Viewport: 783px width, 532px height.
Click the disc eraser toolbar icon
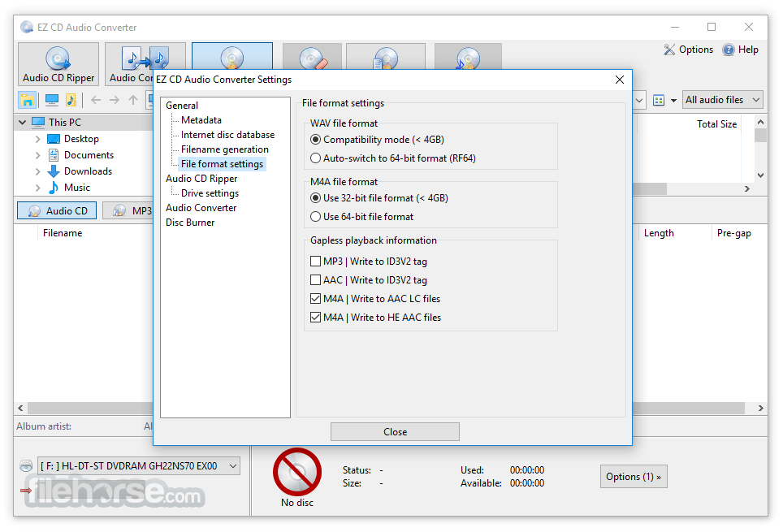pyautogui.click(x=313, y=58)
